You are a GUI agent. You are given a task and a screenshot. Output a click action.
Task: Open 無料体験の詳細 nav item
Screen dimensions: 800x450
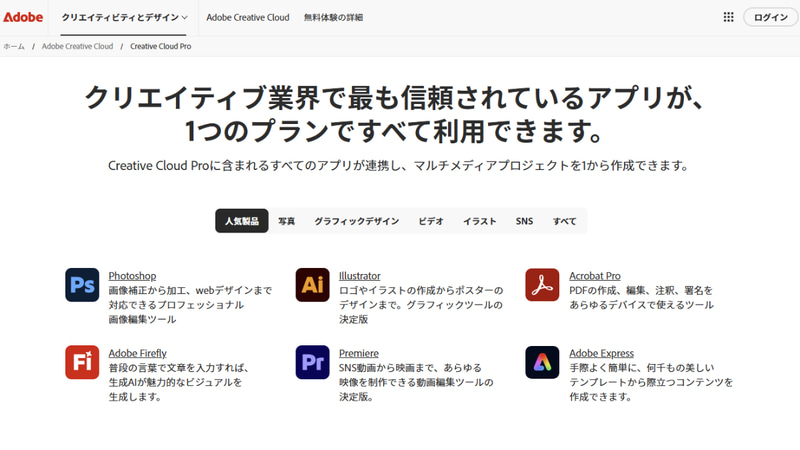[333, 17]
